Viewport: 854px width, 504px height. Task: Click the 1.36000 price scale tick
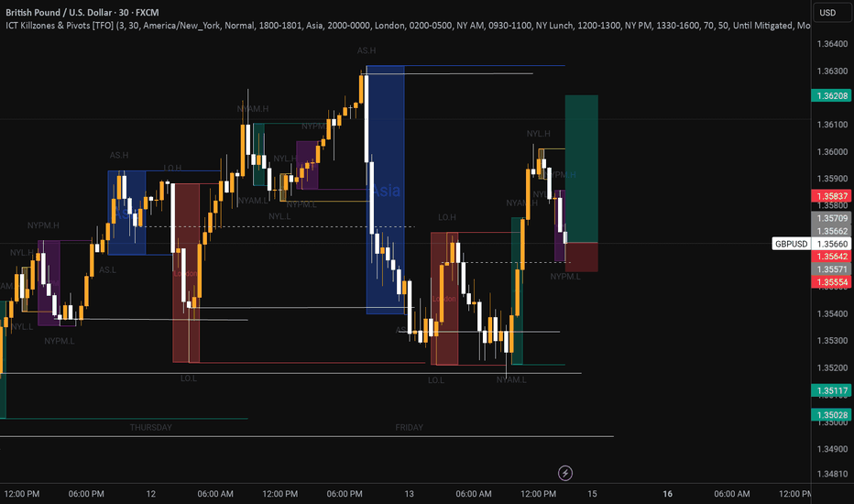(x=832, y=152)
